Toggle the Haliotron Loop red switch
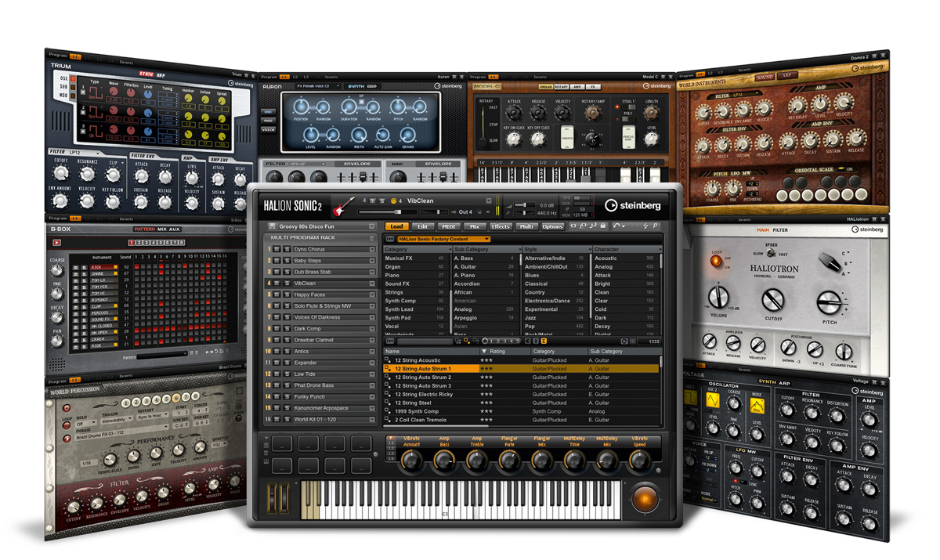This screenshot has width=940, height=560. click(x=714, y=262)
